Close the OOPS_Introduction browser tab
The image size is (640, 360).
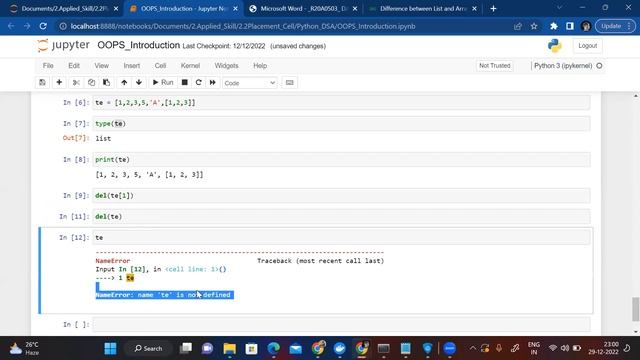[235, 9]
